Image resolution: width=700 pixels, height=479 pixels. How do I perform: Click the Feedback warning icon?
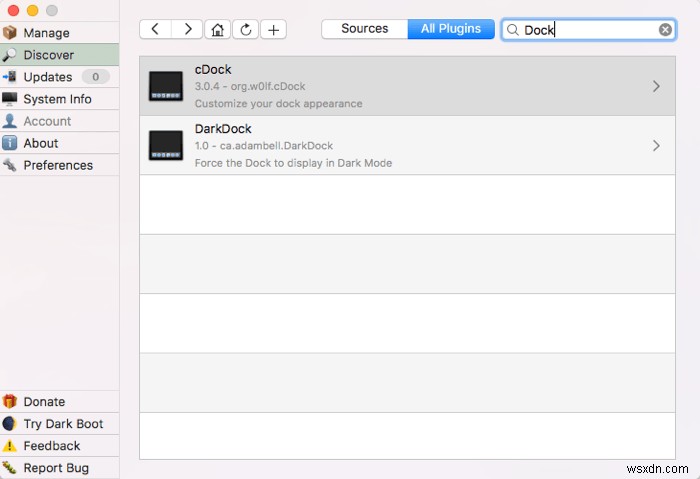(x=9, y=446)
